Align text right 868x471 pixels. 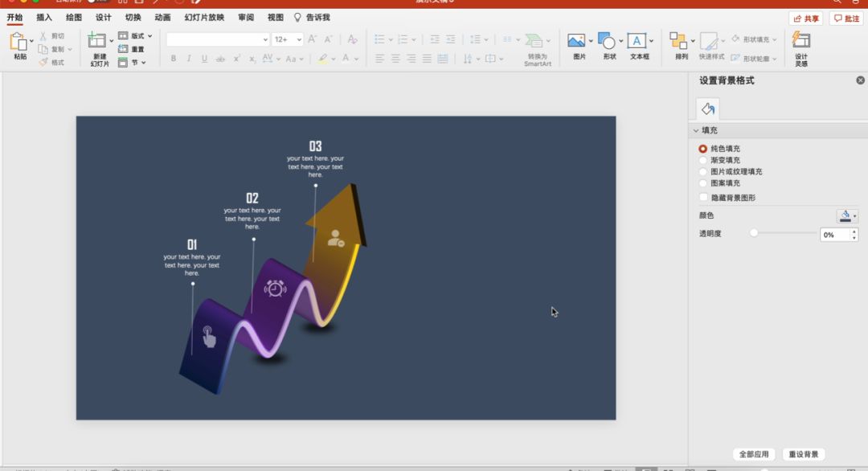[411, 59]
